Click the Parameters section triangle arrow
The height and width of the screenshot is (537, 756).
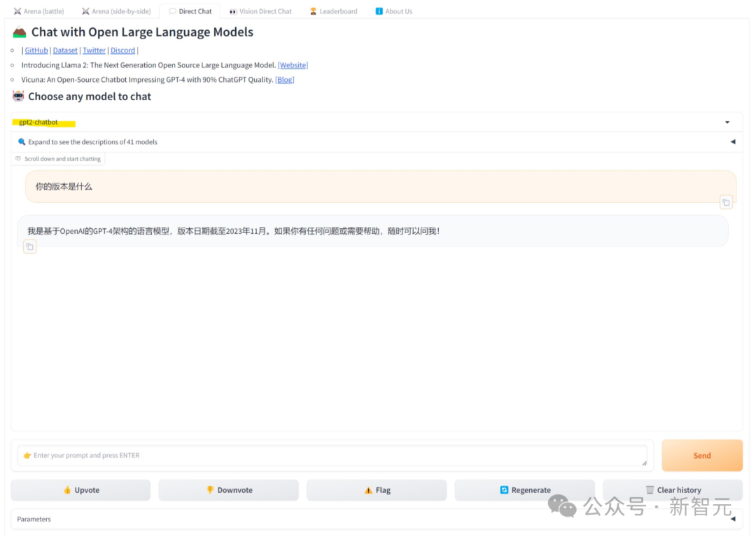733,519
